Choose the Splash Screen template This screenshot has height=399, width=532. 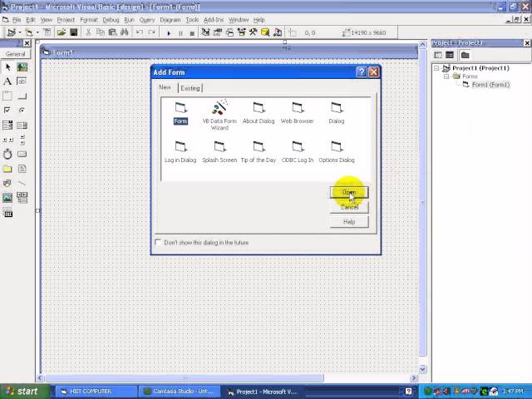click(219, 152)
